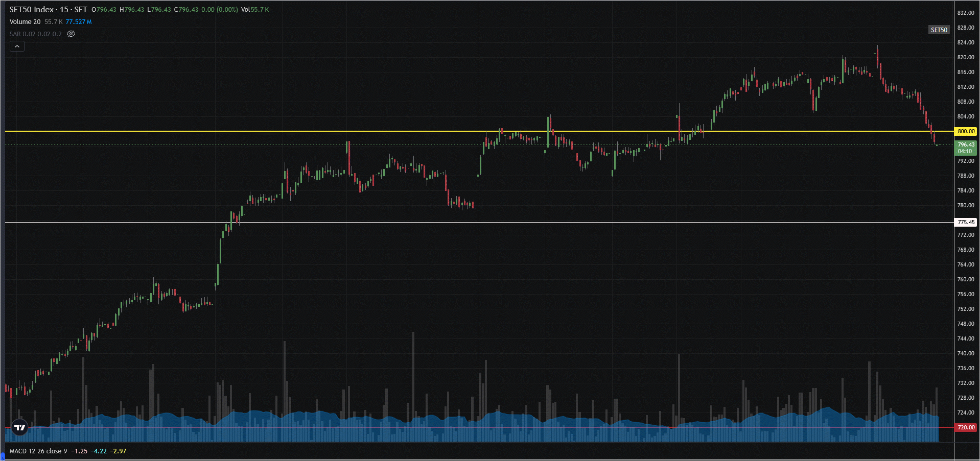Click the white 775.45 price line label
Screen dimensions: 980x461
pos(966,222)
